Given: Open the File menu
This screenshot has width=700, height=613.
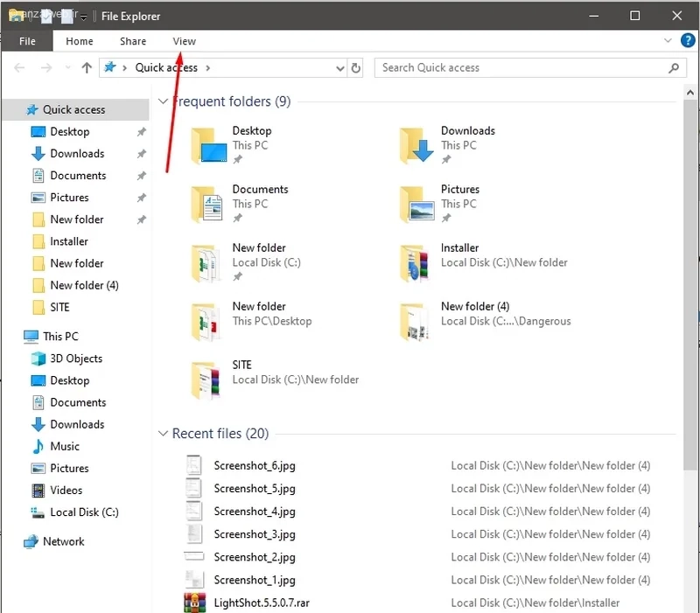Looking at the screenshot, I should tap(27, 40).
